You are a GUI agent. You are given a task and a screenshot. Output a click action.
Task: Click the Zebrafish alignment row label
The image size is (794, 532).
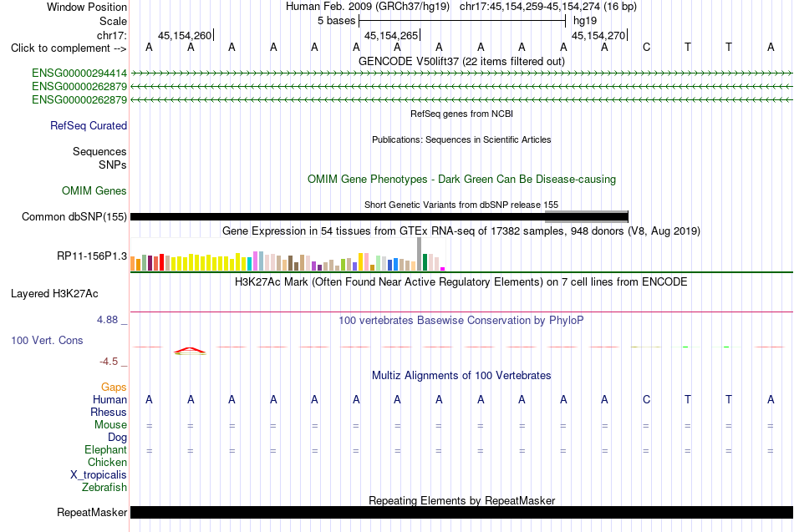[x=104, y=487]
